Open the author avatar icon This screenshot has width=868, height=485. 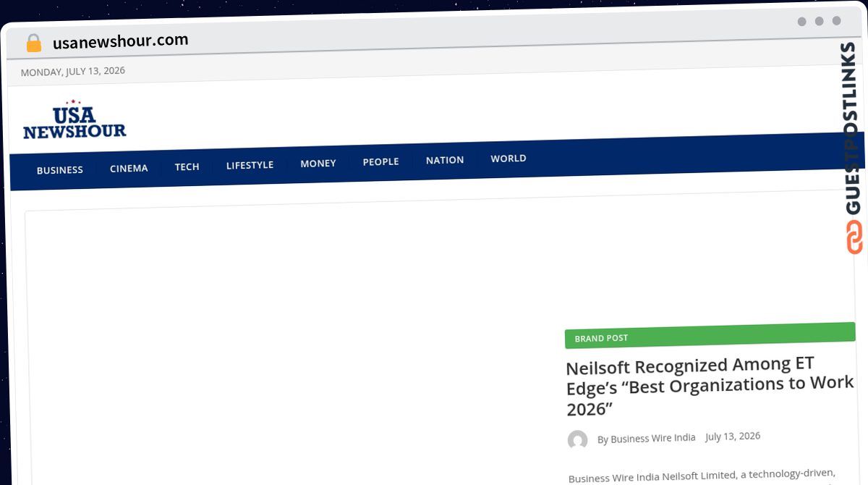[x=577, y=440]
